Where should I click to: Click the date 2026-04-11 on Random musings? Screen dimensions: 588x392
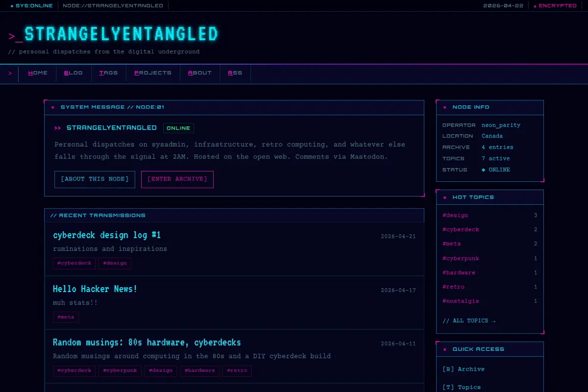pyautogui.click(x=398, y=344)
